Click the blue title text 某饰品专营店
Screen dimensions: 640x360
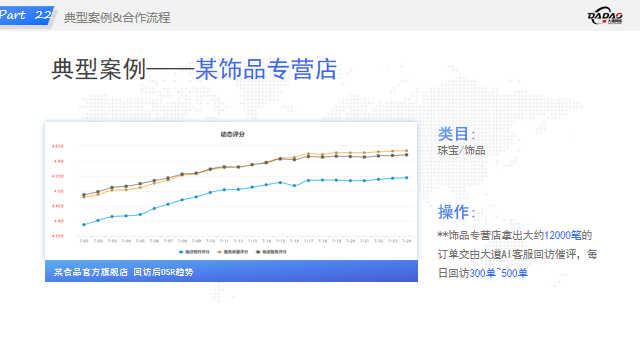coord(266,69)
